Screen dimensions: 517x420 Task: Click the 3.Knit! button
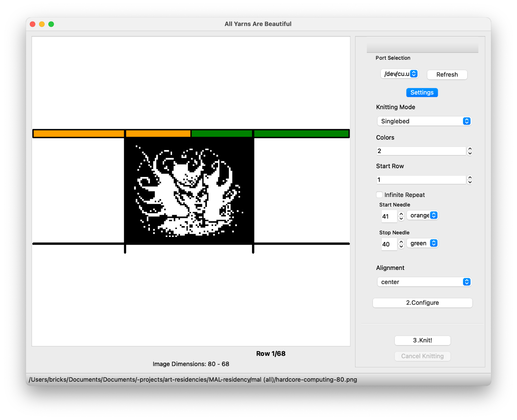click(x=422, y=340)
